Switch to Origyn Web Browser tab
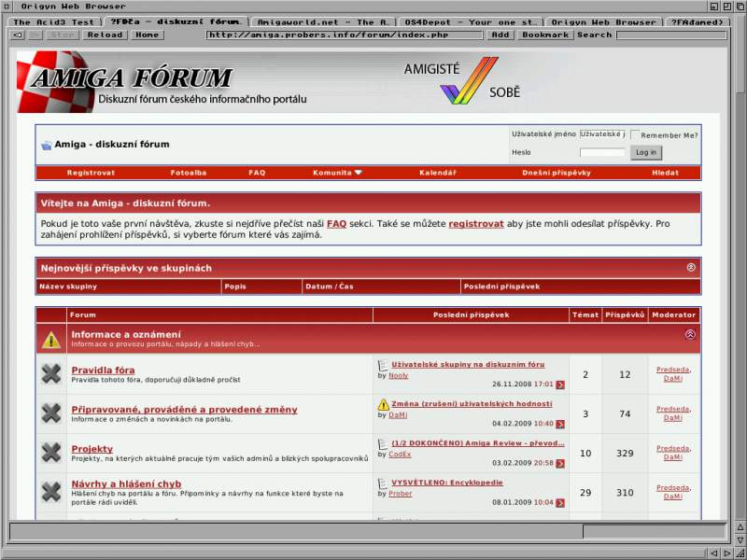747x560 pixels. (603, 21)
